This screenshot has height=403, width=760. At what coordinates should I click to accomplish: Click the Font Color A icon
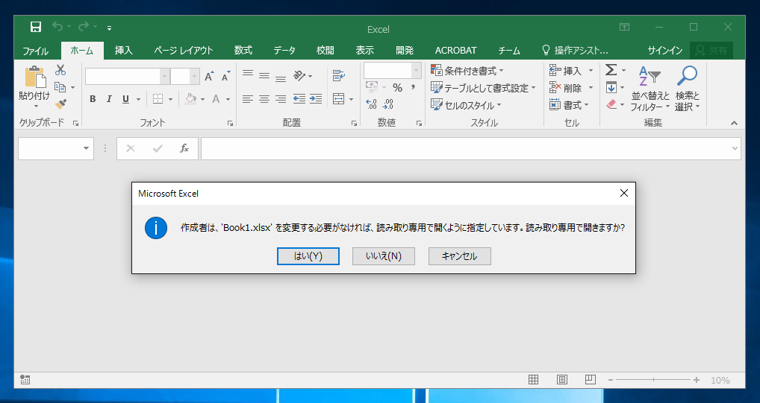click(216, 99)
